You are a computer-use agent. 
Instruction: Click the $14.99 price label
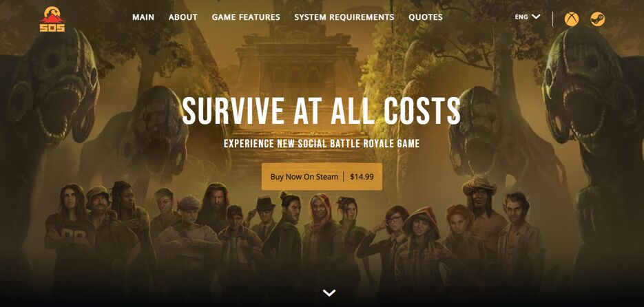tap(362, 177)
